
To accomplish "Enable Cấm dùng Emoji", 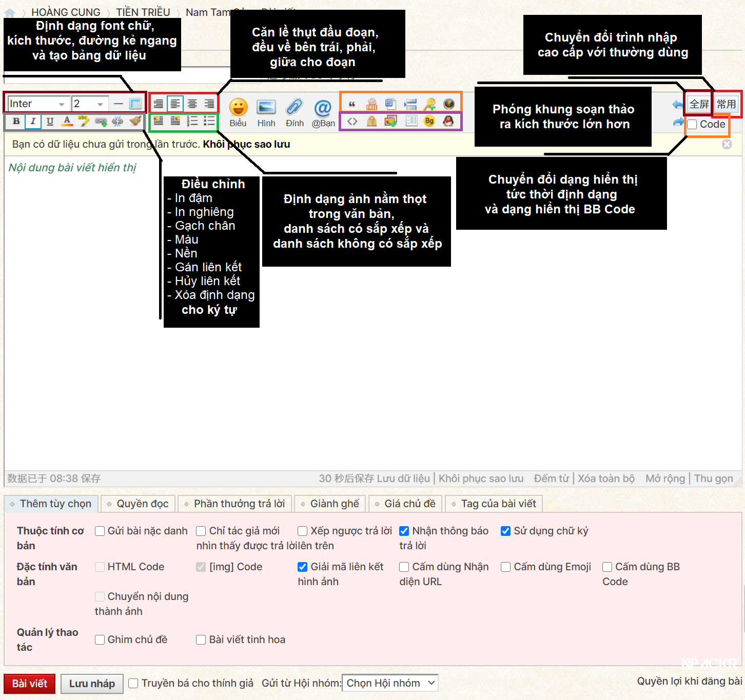I will click(506, 567).
